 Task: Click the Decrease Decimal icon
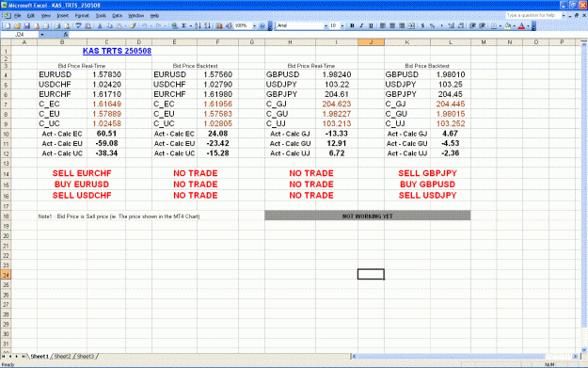(x=460, y=25)
